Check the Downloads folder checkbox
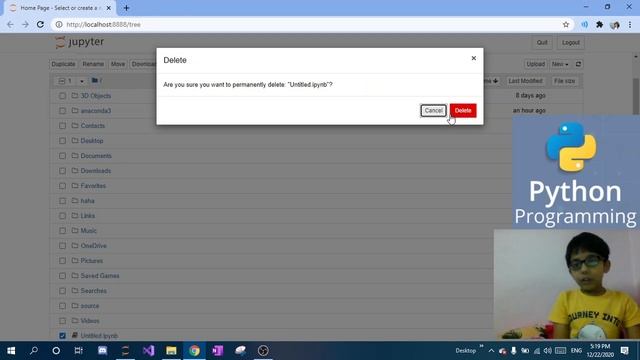 [x=62, y=171]
